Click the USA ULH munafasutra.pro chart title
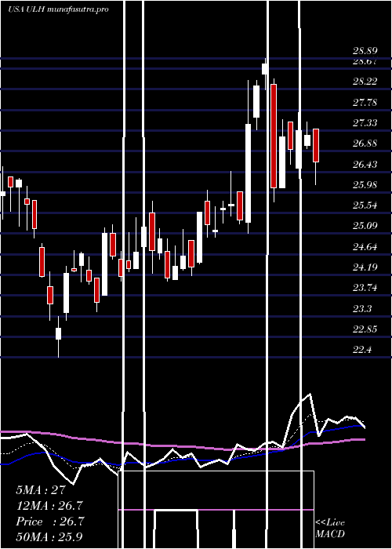This screenshot has height=549, width=392. pos(58,9)
